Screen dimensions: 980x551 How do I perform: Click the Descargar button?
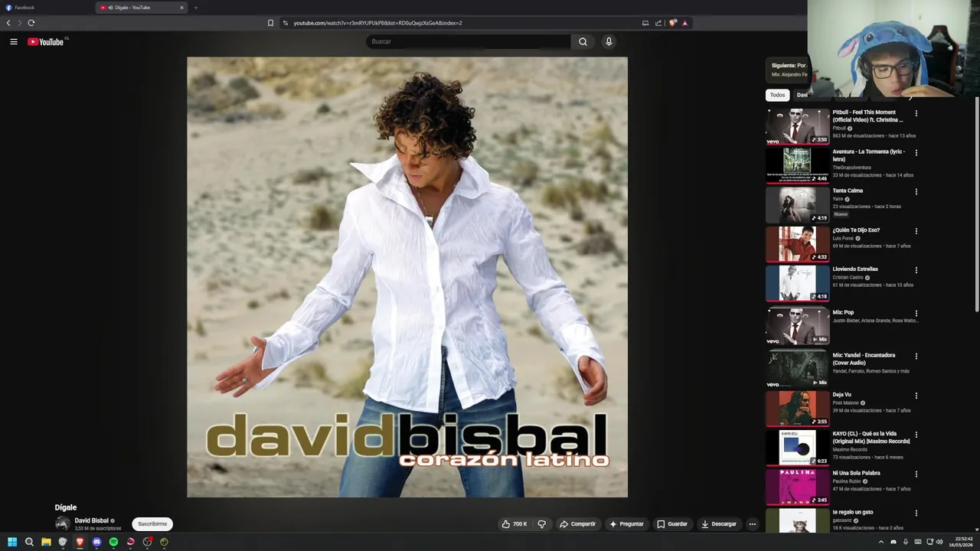(x=719, y=524)
